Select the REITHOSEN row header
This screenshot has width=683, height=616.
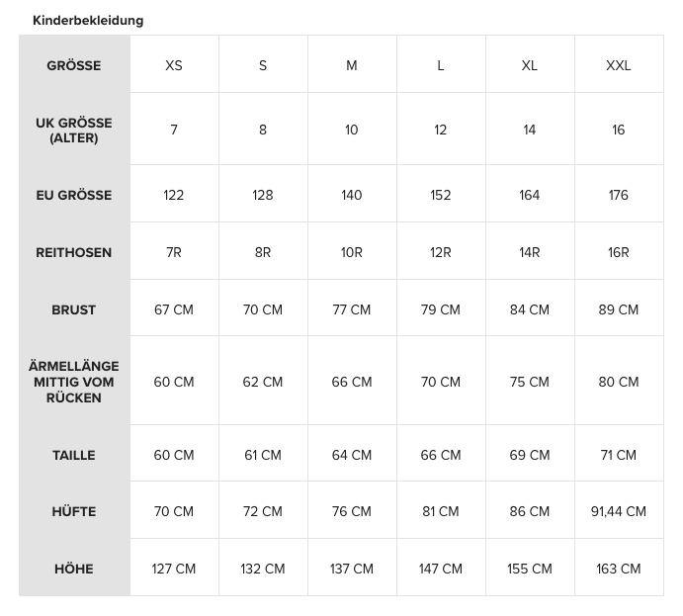[x=74, y=252]
